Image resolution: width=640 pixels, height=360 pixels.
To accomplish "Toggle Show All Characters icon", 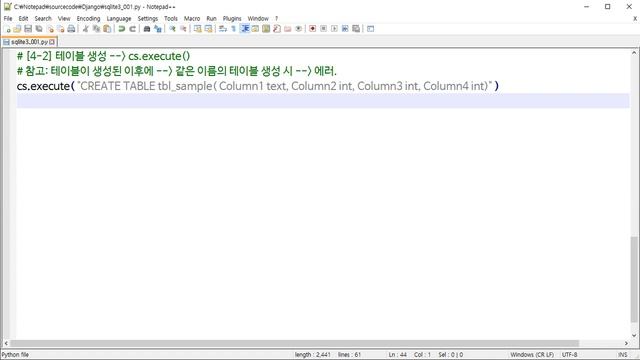I will click(x=233, y=29).
